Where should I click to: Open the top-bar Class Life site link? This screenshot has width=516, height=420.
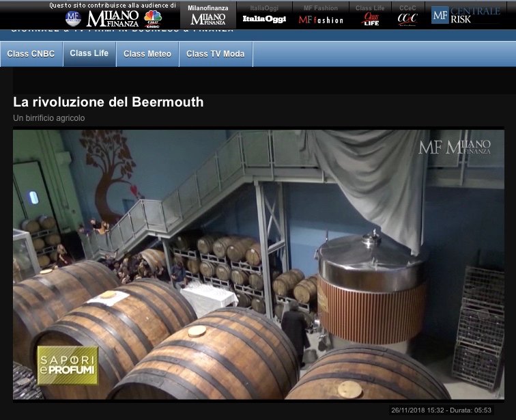(x=370, y=16)
